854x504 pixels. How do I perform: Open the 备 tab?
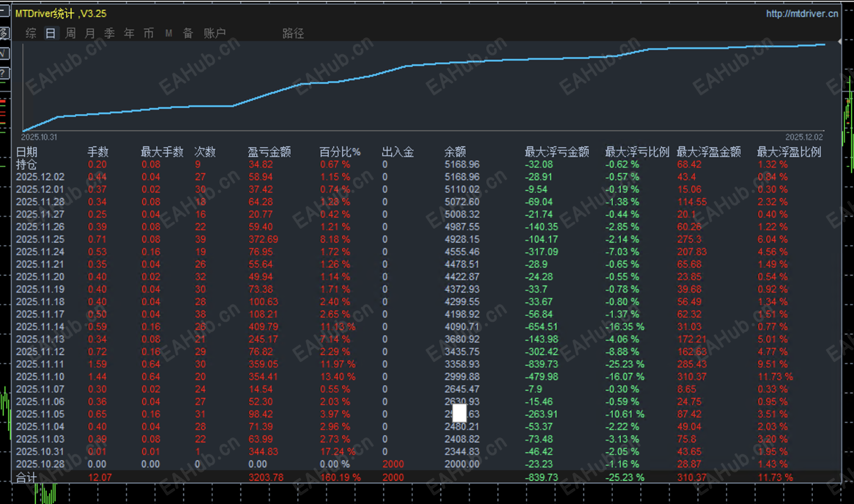point(188,33)
